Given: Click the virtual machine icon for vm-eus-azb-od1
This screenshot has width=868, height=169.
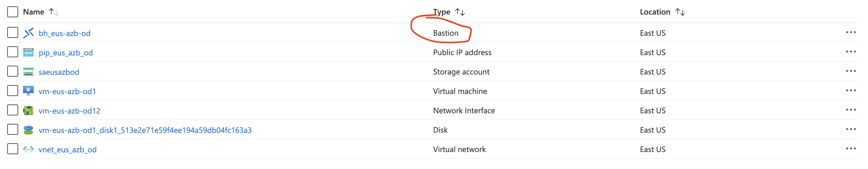Looking at the screenshot, I should click(28, 91).
